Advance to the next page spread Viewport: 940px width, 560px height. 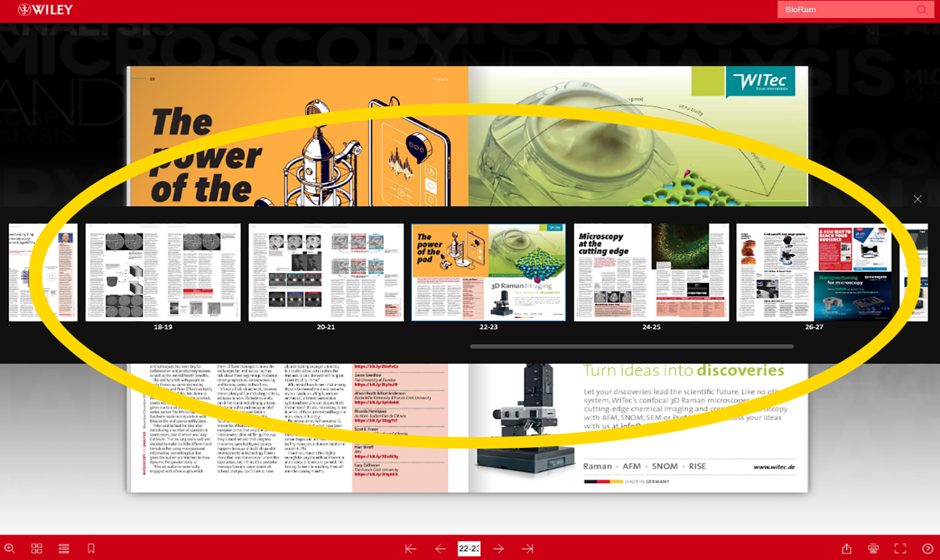(x=498, y=549)
